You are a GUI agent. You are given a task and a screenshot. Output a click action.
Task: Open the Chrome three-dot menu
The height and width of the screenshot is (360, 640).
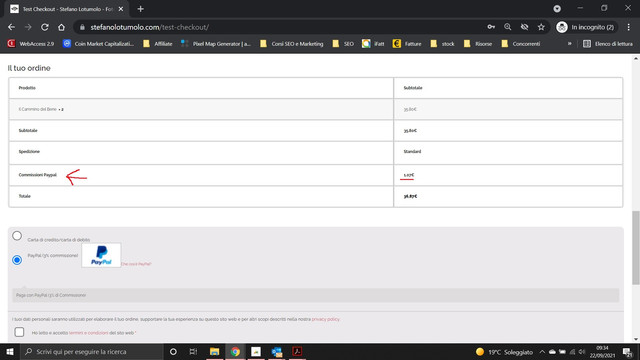[x=629, y=27]
